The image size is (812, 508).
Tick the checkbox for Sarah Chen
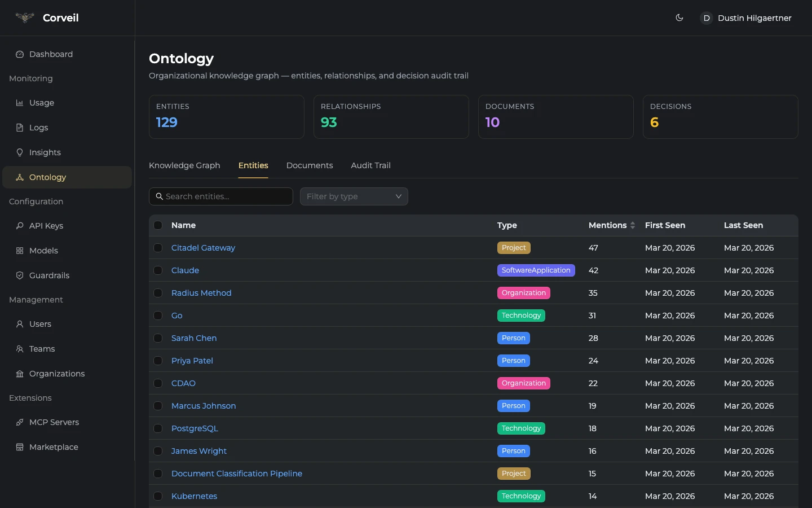158,338
